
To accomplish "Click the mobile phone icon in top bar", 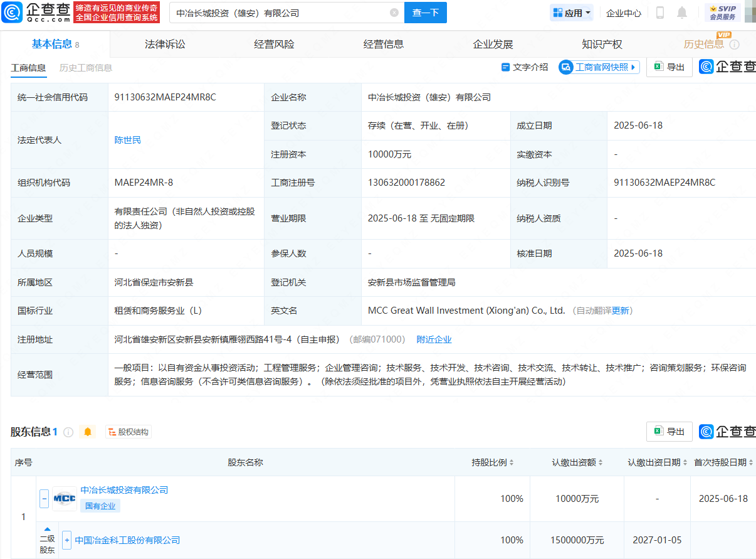I will (x=661, y=12).
